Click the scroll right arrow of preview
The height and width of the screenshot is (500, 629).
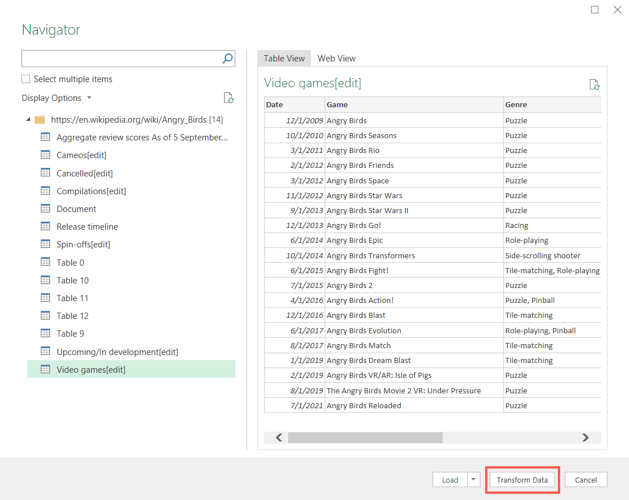pyautogui.click(x=586, y=437)
